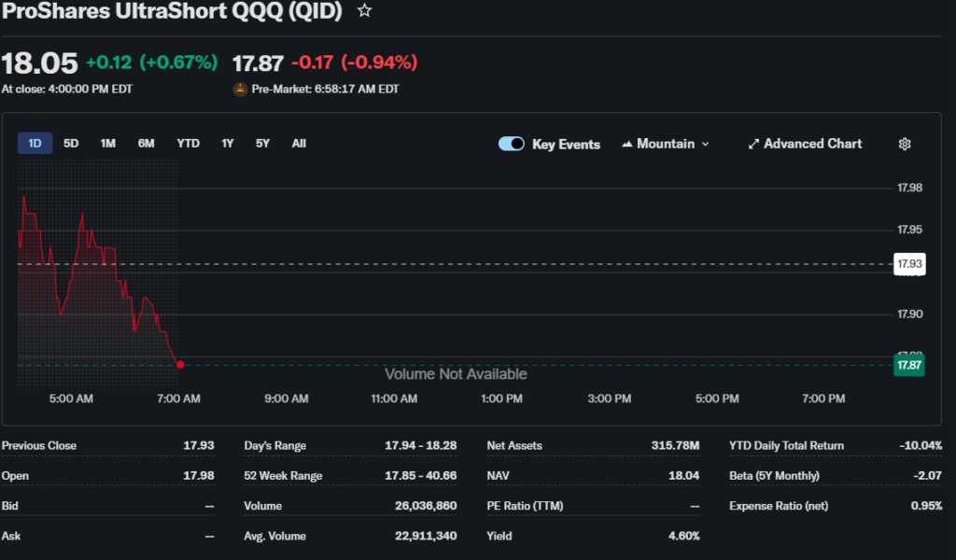This screenshot has width=956, height=560.
Task: Show All historical price data
Action: coord(299,144)
